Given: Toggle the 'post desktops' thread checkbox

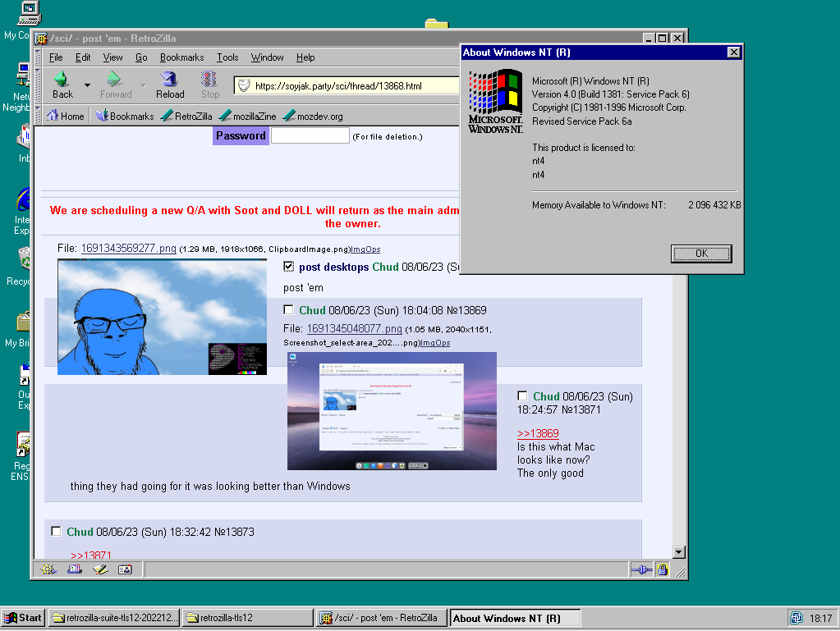Looking at the screenshot, I should click(289, 266).
